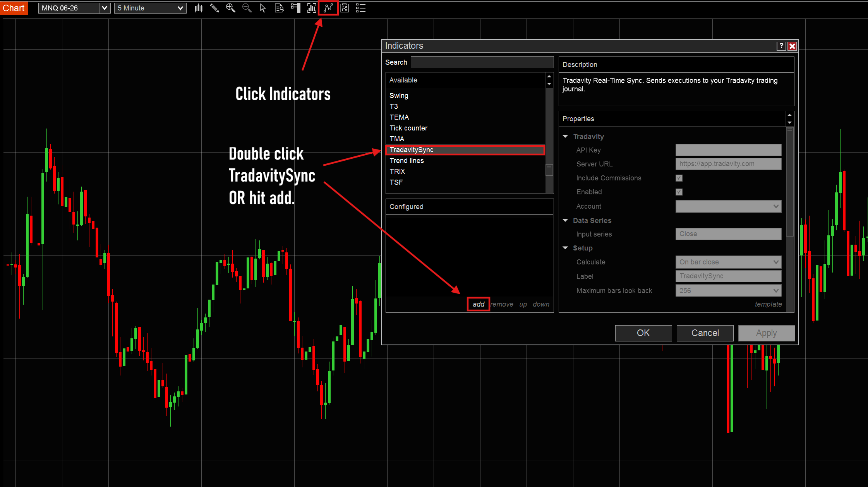Open the Chart menu

14,8
